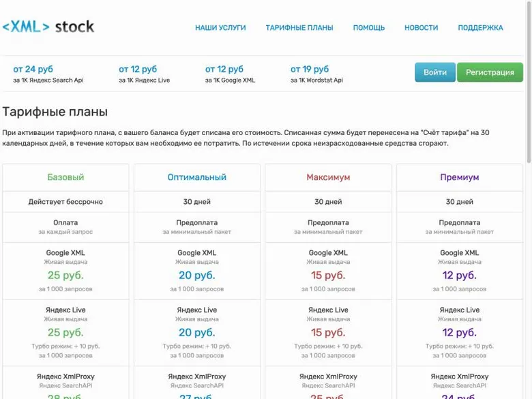Select the Премиум plan title
This screenshot has height=399, width=532.
460,177
